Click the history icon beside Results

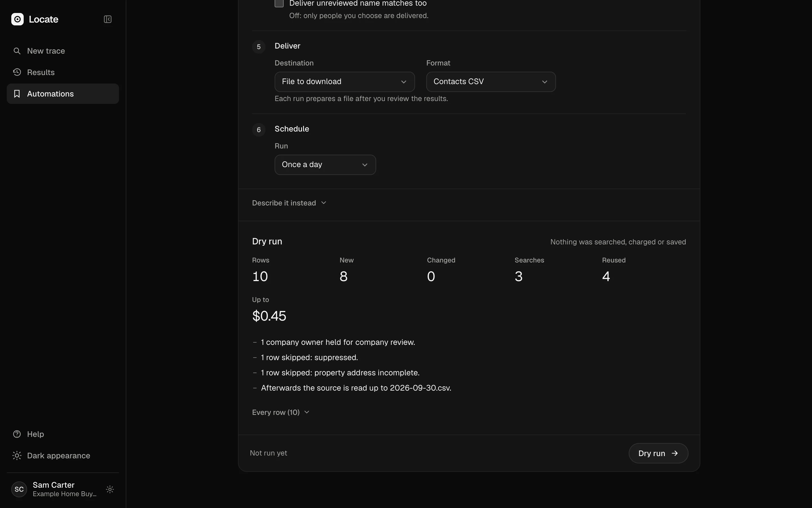[x=17, y=72]
